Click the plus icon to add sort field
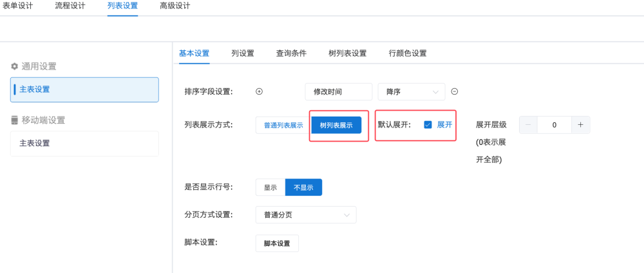This screenshot has width=644, height=273. pos(260,91)
